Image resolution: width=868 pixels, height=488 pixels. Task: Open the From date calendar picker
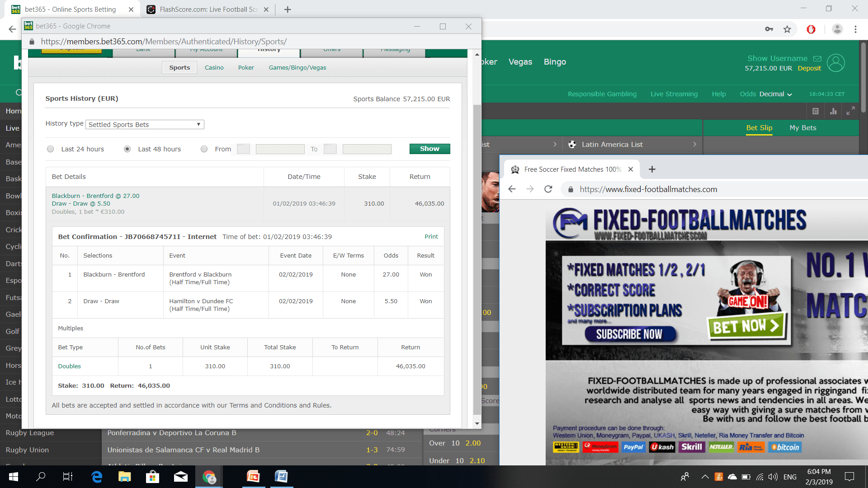[243, 149]
